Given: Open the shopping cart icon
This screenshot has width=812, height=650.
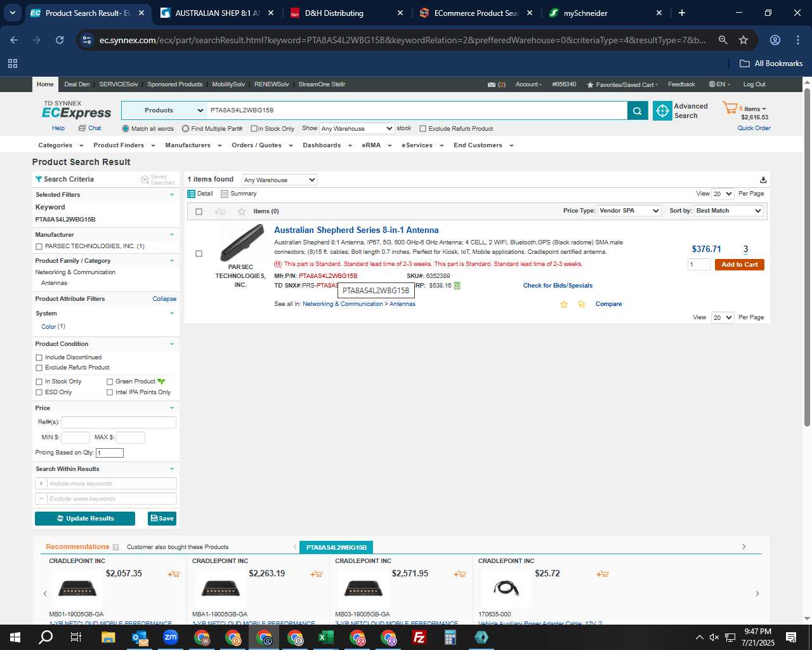Looking at the screenshot, I should pyautogui.click(x=730, y=108).
